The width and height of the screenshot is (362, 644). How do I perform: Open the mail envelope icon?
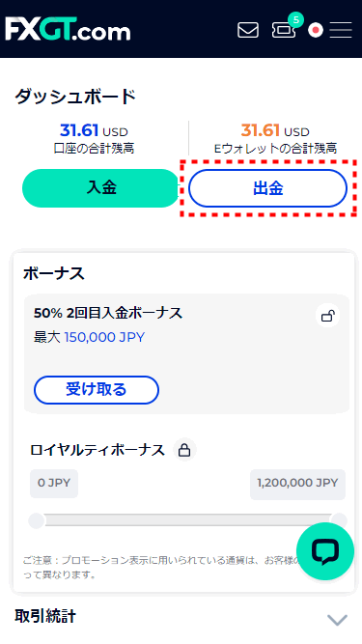(248, 30)
